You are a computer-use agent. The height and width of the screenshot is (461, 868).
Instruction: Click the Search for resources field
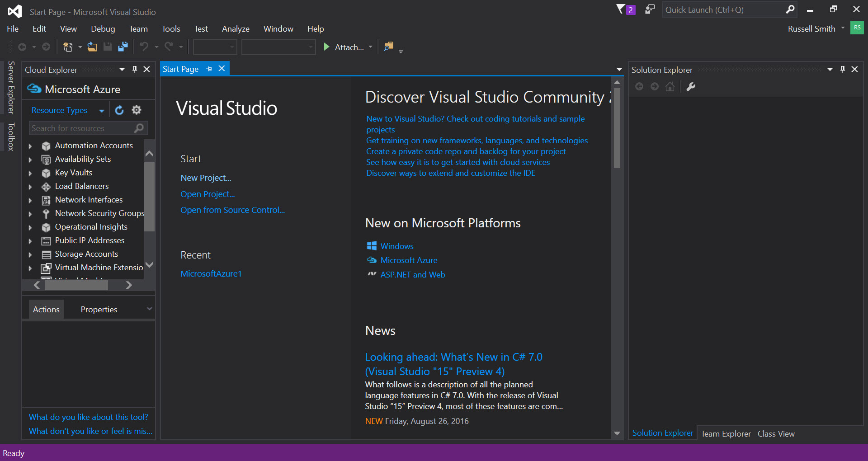tap(81, 128)
